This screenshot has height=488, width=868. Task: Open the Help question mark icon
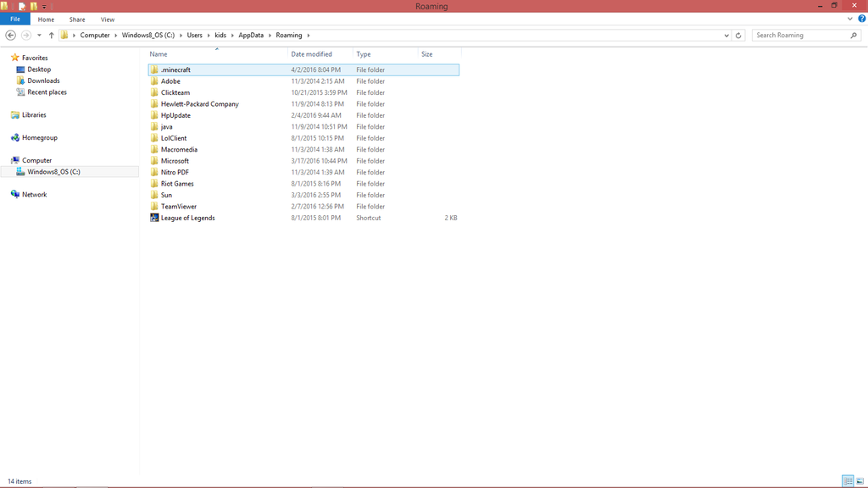[x=861, y=19]
